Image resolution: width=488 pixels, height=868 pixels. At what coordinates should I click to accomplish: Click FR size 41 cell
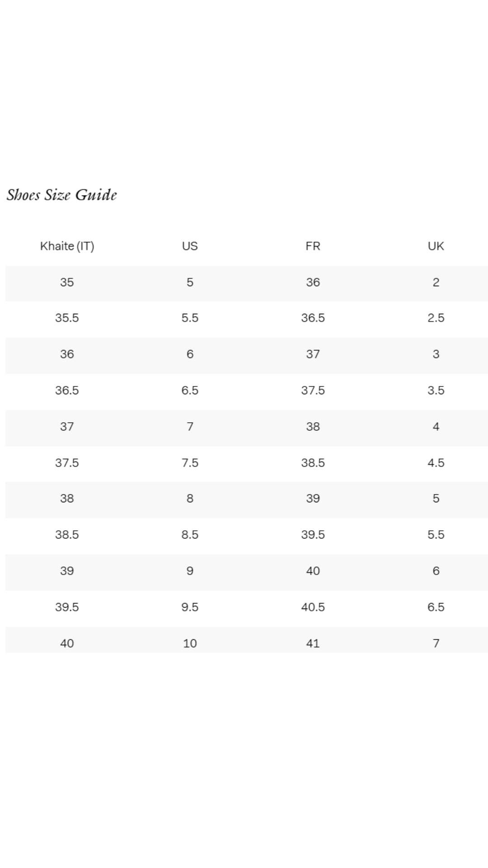[x=313, y=643]
